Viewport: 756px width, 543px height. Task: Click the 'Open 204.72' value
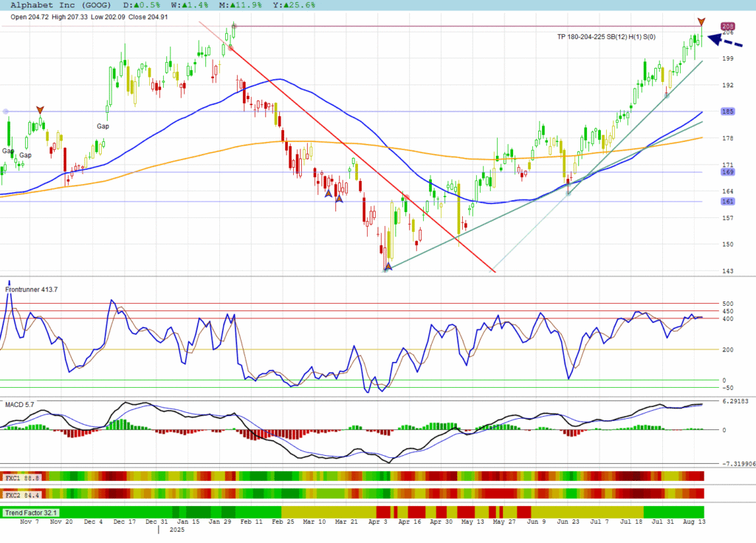[30, 17]
